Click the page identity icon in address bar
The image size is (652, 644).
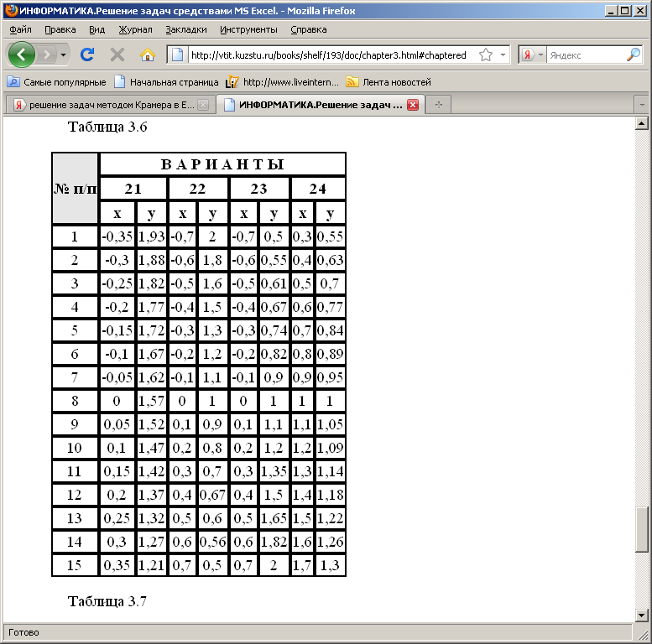[x=178, y=55]
